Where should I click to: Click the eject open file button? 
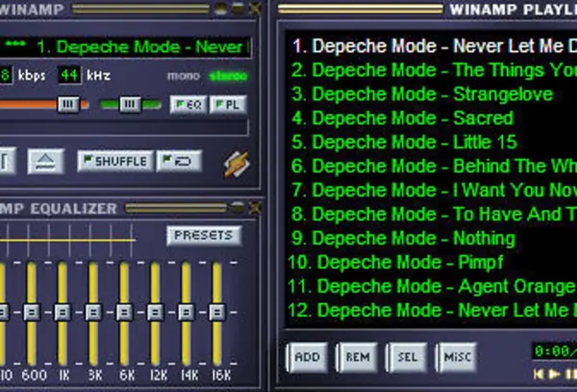pos(46,161)
